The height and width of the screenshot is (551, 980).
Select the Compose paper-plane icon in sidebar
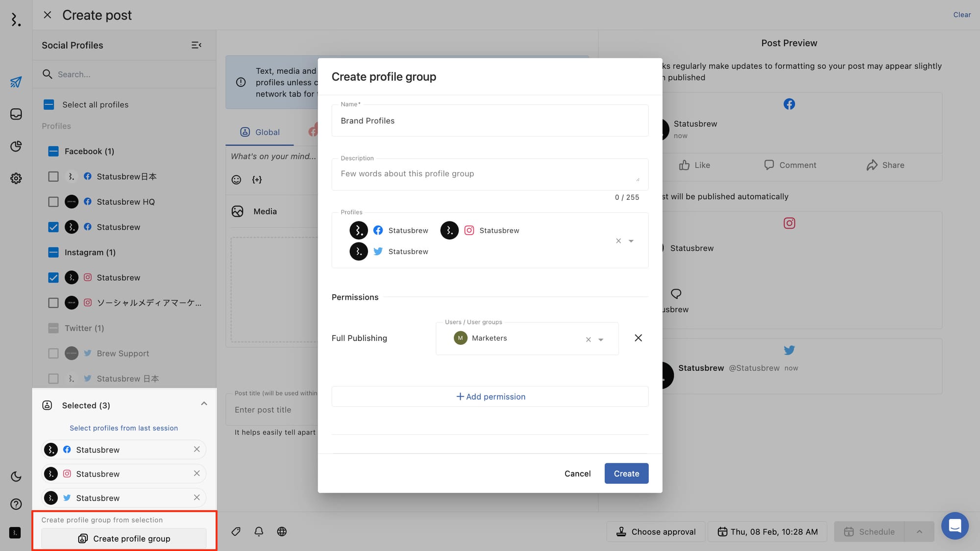[16, 82]
